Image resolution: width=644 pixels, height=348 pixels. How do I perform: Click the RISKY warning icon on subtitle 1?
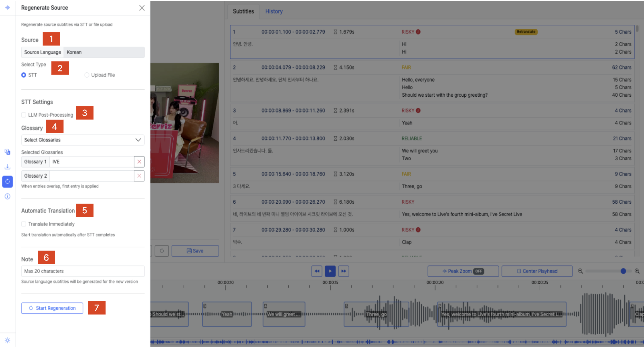[x=418, y=32]
